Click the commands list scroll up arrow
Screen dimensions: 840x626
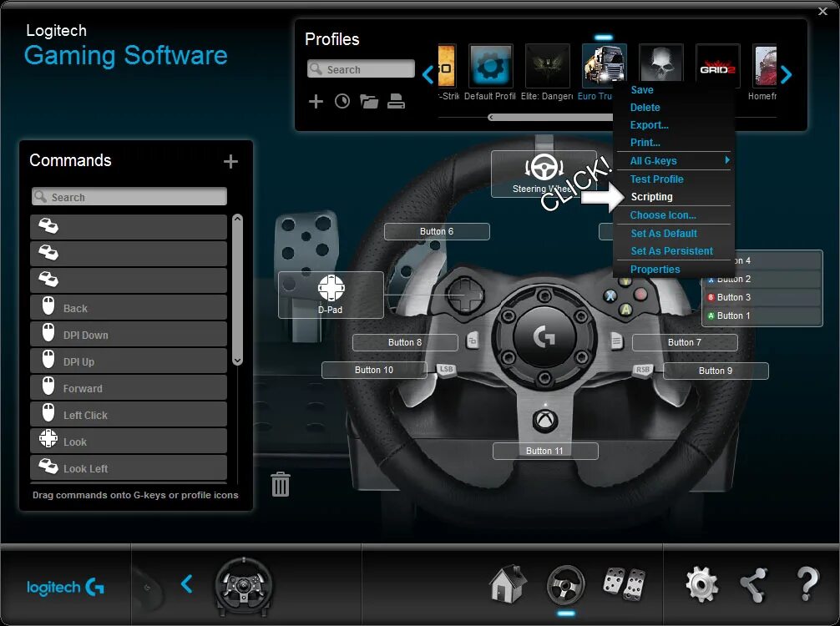pos(238,219)
